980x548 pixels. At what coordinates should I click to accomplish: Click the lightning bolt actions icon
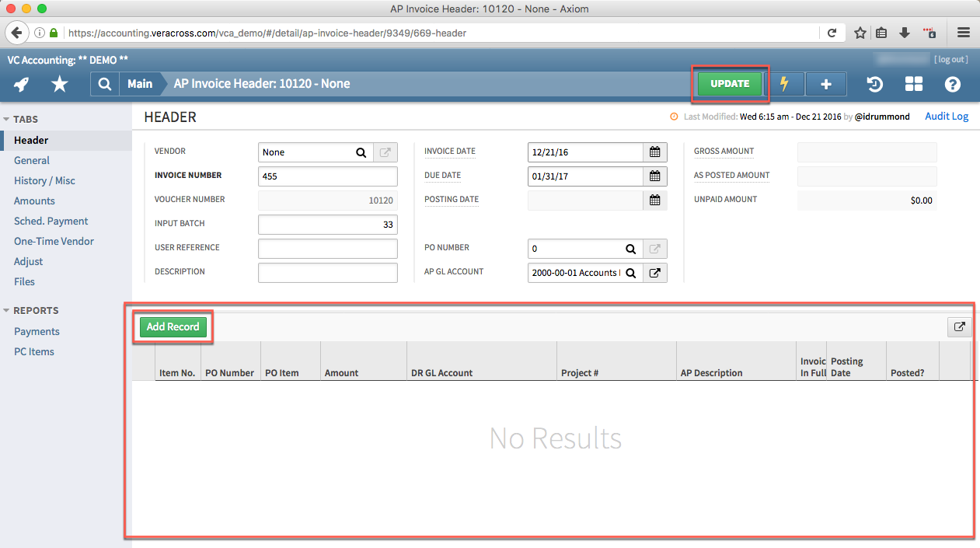point(784,84)
